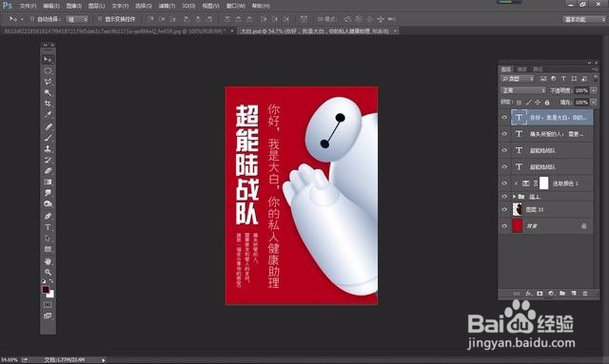Viewport: 609px width, 364px height.
Task: Open the 图像(I) menu
Action: (x=74, y=6)
